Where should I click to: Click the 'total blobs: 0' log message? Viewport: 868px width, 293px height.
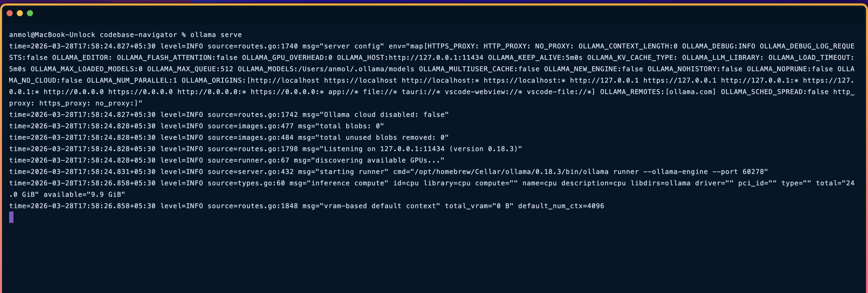[349, 126]
